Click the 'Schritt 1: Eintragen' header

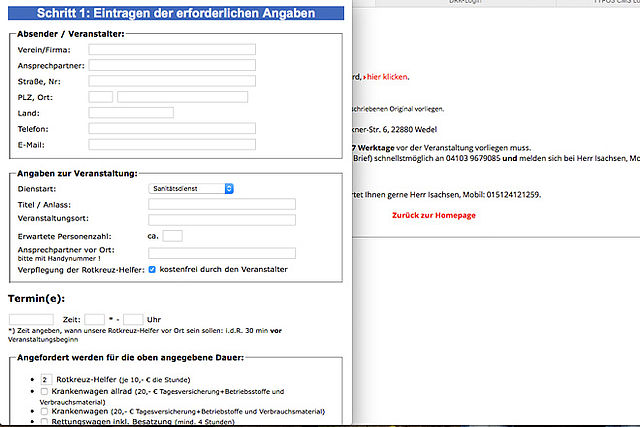pyautogui.click(x=176, y=13)
